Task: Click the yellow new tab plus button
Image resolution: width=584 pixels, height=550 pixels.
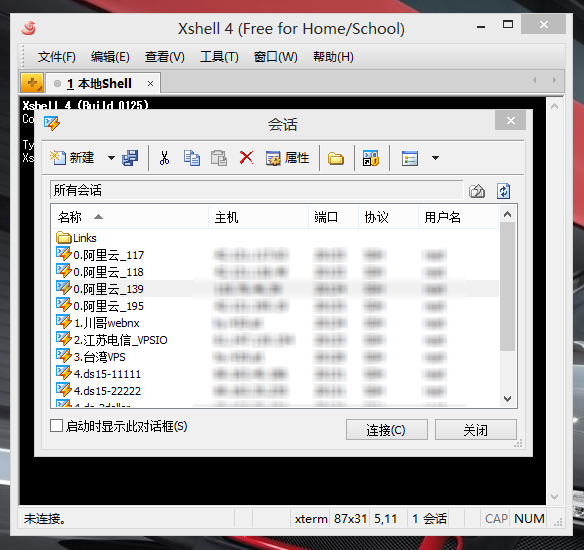Action: [32, 82]
